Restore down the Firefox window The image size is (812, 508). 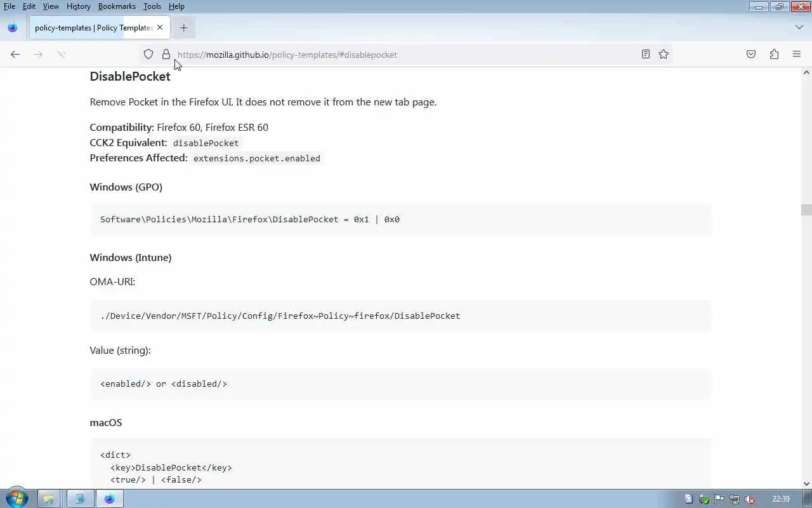click(x=780, y=7)
